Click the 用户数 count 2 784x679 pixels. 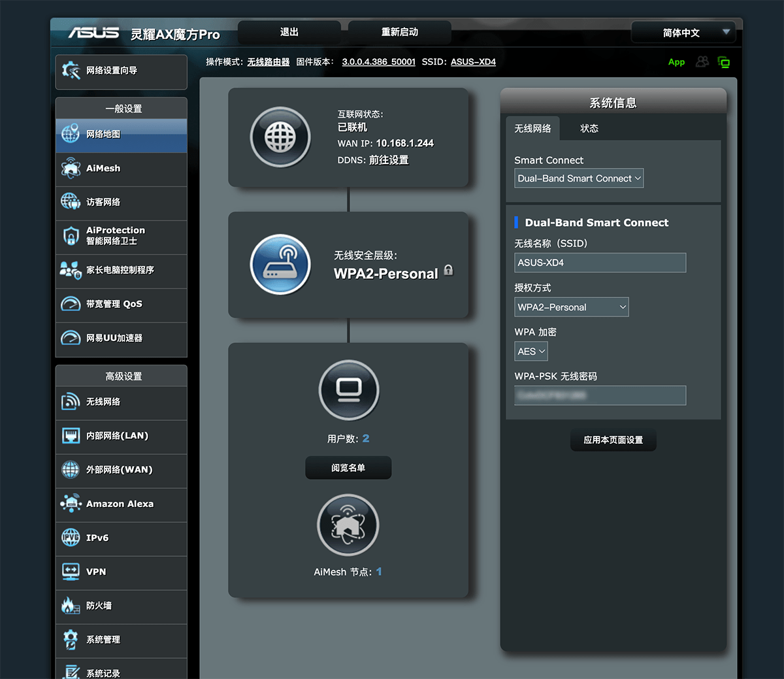[x=366, y=439]
